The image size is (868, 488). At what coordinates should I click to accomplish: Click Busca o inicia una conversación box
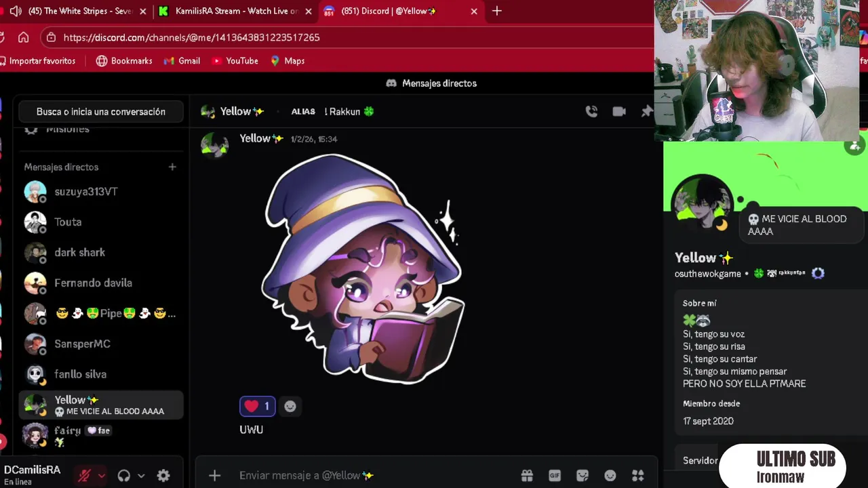101,112
